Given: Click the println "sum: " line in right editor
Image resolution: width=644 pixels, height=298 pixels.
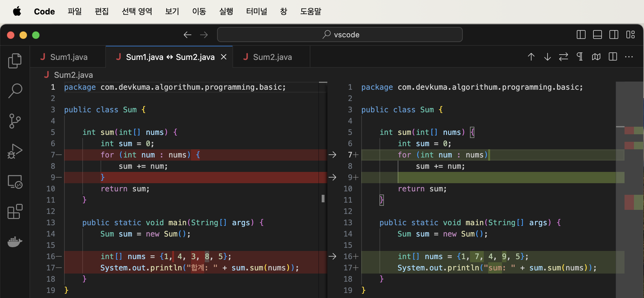Looking at the screenshot, I should [497, 268].
